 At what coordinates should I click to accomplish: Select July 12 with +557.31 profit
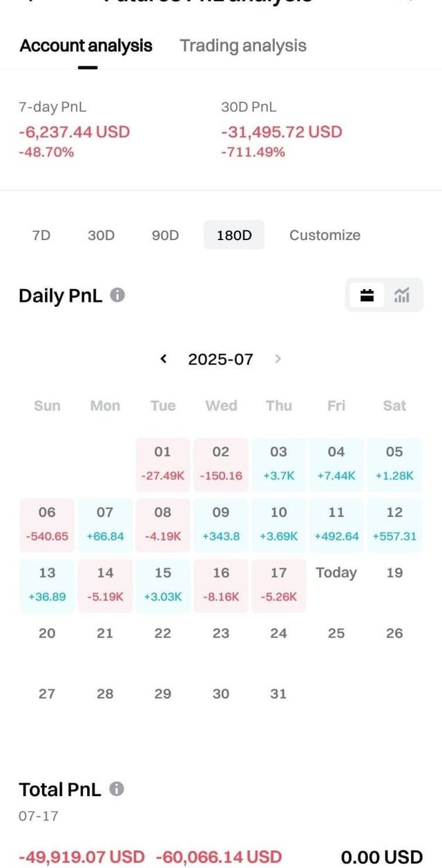pyautogui.click(x=394, y=524)
